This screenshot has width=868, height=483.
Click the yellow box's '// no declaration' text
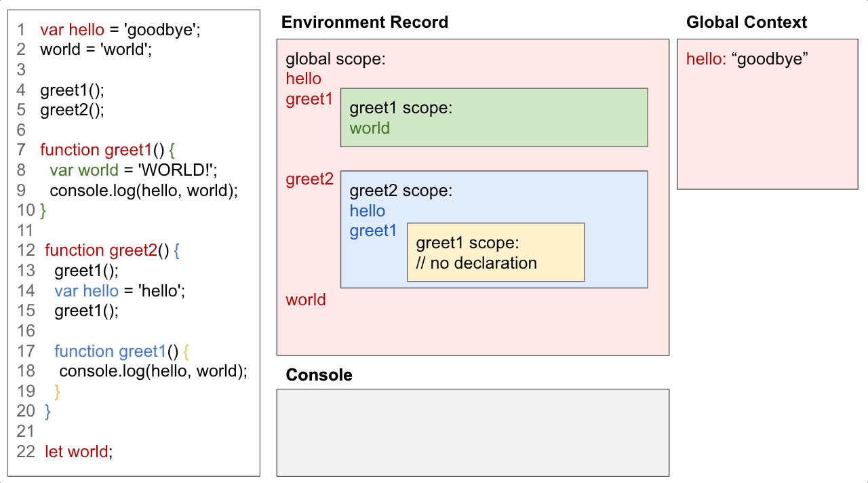coord(476,263)
